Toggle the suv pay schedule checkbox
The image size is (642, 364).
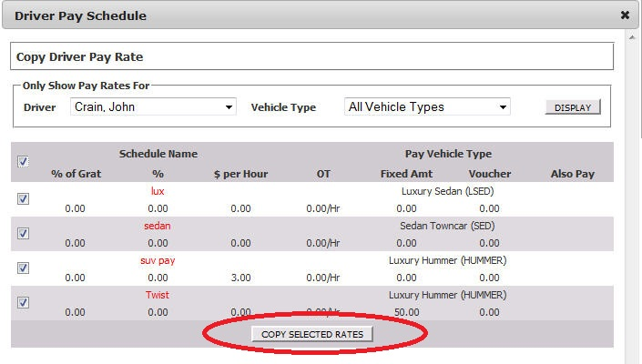(x=24, y=268)
